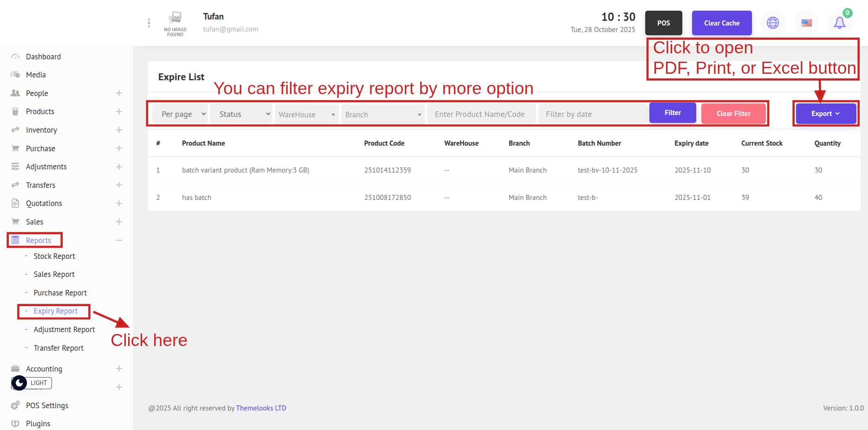This screenshot has width=868, height=430.
Task: Open the Branch filter dropdown
Action: pos(382,115)
